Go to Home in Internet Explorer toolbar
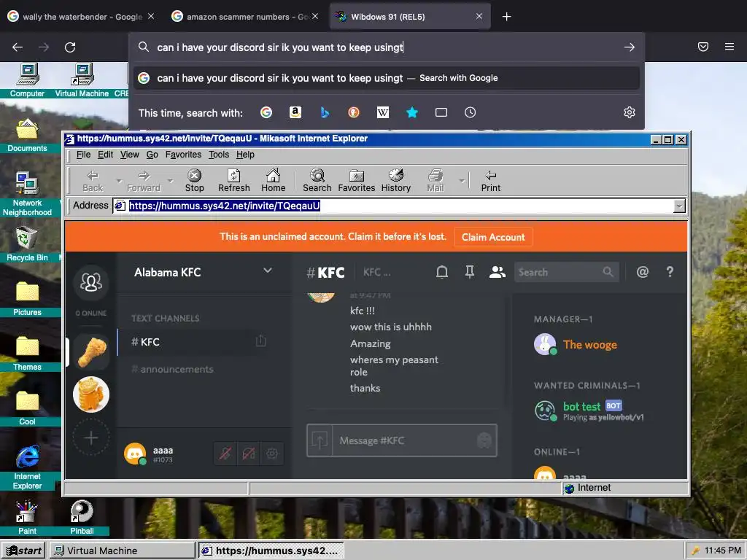Image resolution: width=747 pixels, height=560 pixels. pos(273,181)
